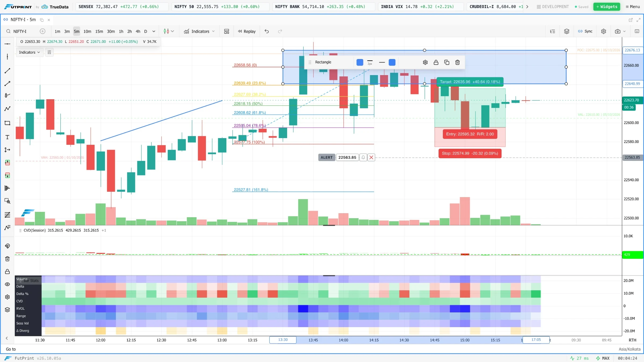This screenshot has height=362, width=644.
Task: Change rectangle border color swatch
Action: point(360,62)
